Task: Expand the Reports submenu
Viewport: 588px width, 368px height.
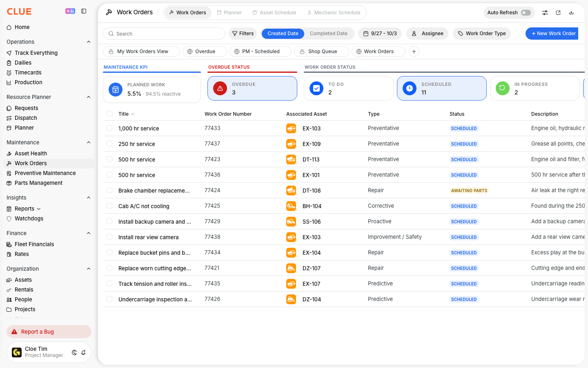Action: [x=39, y=209]
